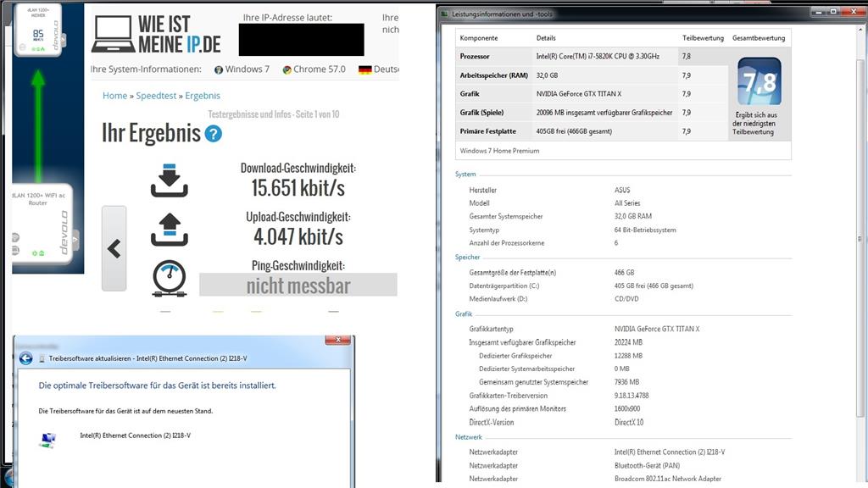Click the System section heading

pyautogui.click(x=465, y=175)
